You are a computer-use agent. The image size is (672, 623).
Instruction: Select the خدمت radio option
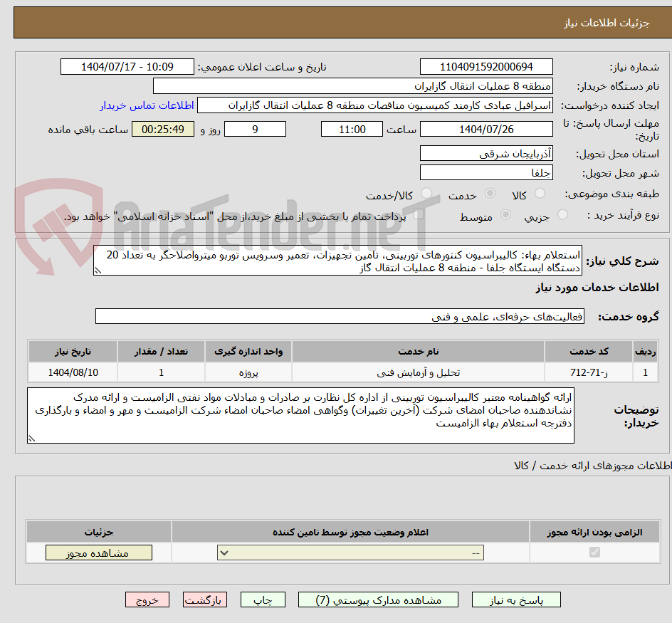click(x=490, y=194)
